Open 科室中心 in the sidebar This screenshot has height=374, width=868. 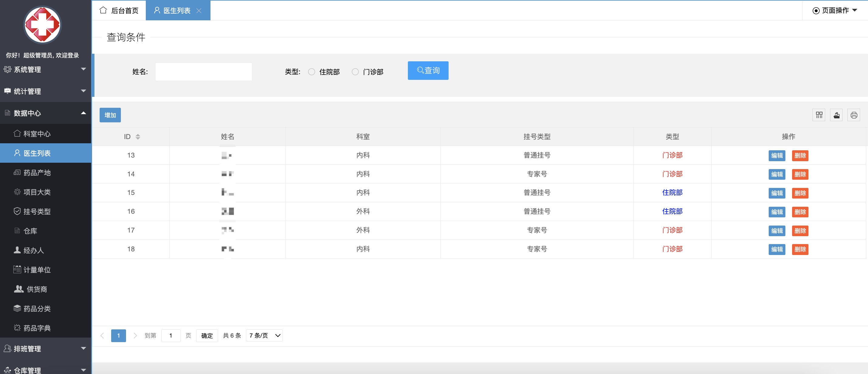pos(46,134)
